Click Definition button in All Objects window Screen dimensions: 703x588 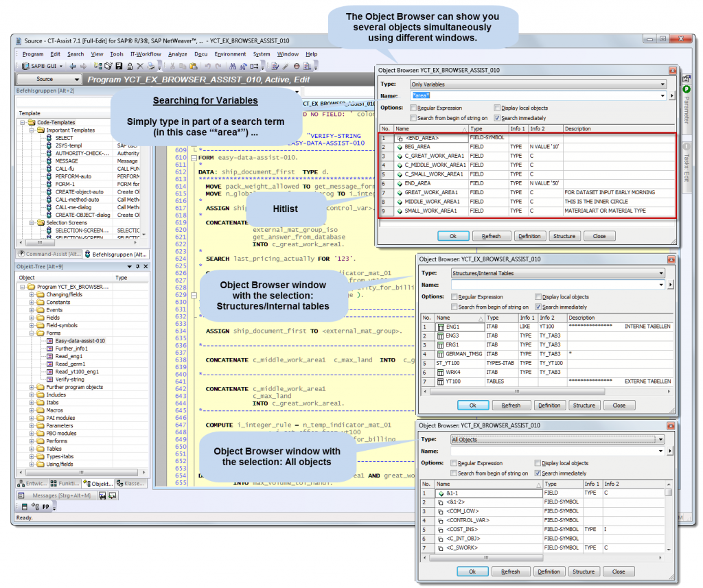(550, 572)
